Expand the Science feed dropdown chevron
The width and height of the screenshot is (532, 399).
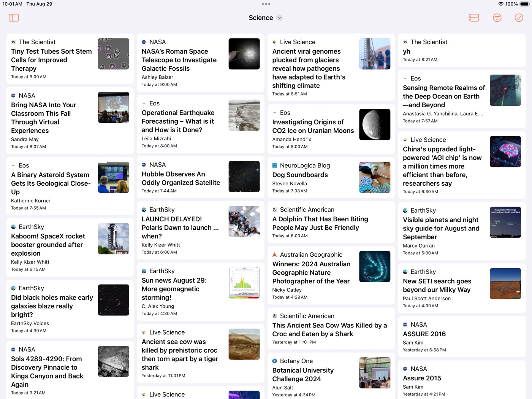click(279, 18)
